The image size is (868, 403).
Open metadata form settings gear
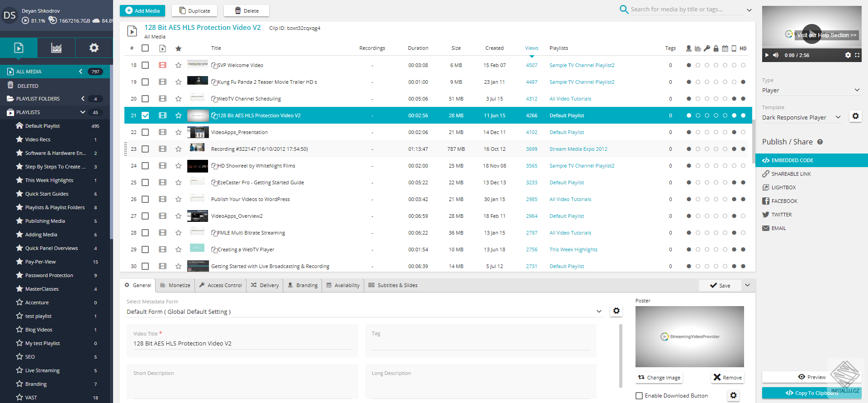pos(616,311)
